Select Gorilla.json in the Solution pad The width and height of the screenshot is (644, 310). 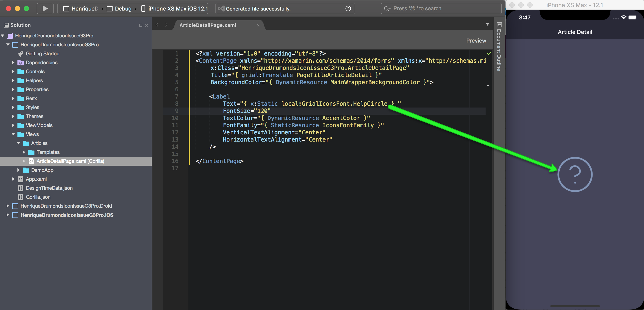click(38, 197)
